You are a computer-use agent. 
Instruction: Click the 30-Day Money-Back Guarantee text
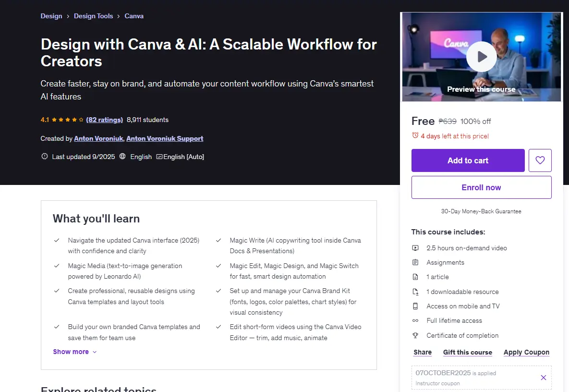pos(481,211)
